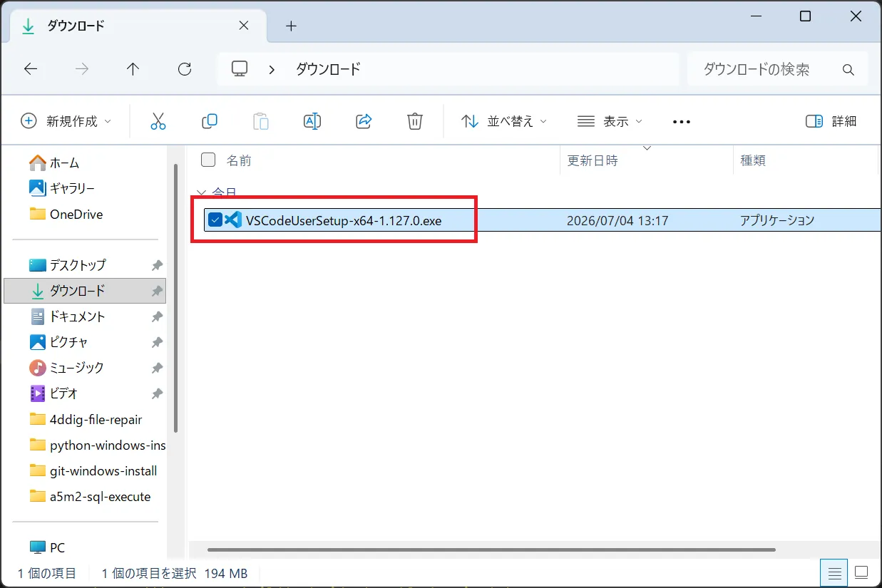Open the 並べ替え sort dropdown
The height and width of the screenshot is (588, 882).
tap(504, 121)
